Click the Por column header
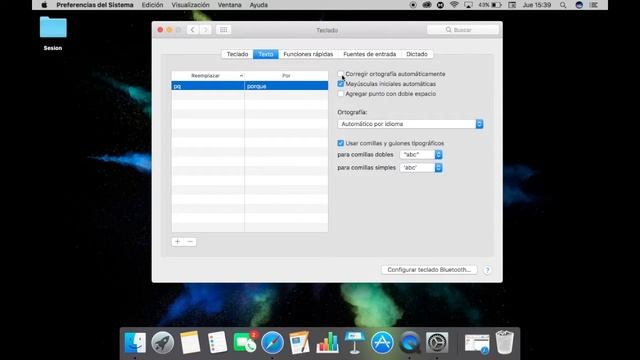This screenshot has width=640, height=360. [286, 76]
